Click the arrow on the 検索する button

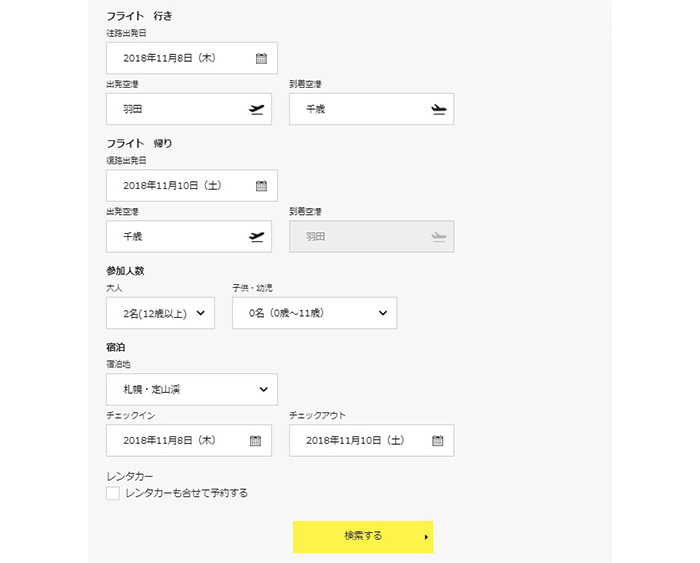tap(426, 537)
